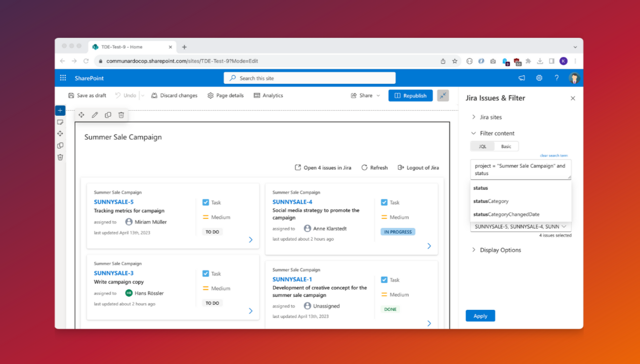Viewport: 640px width, 364px height.
Task: Close the Jira Issues & Filter panel
Action: pos(573,99)
